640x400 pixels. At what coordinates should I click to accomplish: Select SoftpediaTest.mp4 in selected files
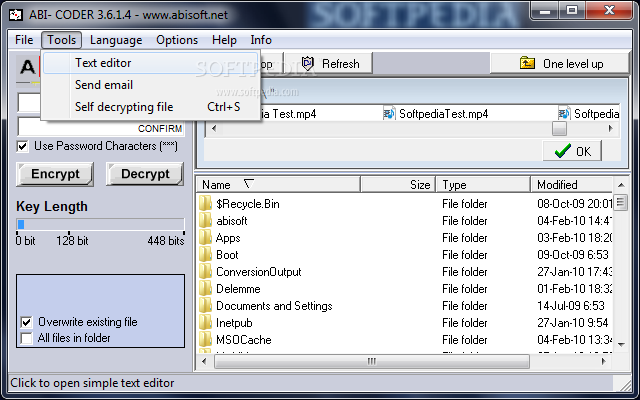click(x=444, y=113)
